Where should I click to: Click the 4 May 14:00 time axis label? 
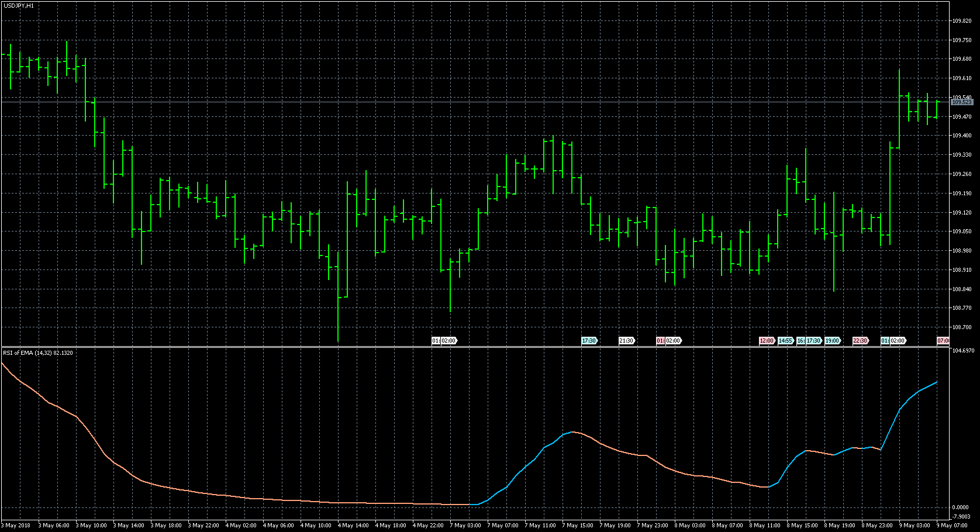click(354, 526)
